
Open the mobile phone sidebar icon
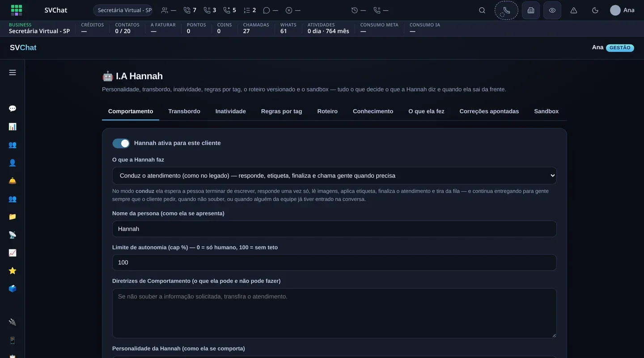[13, 341]
